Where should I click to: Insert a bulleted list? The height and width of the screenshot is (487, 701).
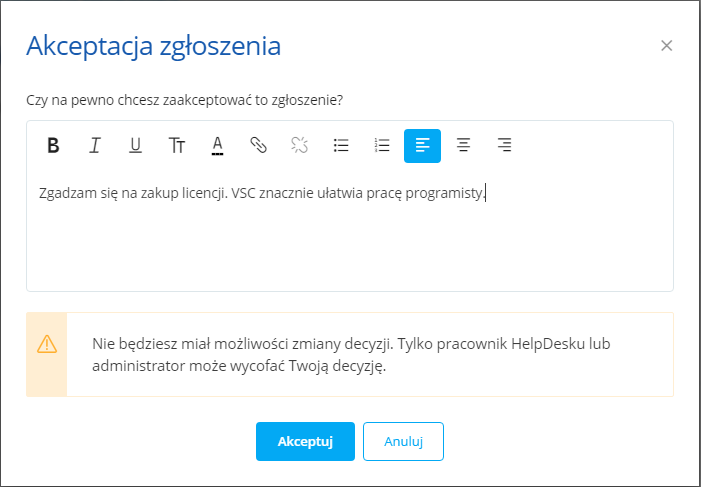coord(340,146)
